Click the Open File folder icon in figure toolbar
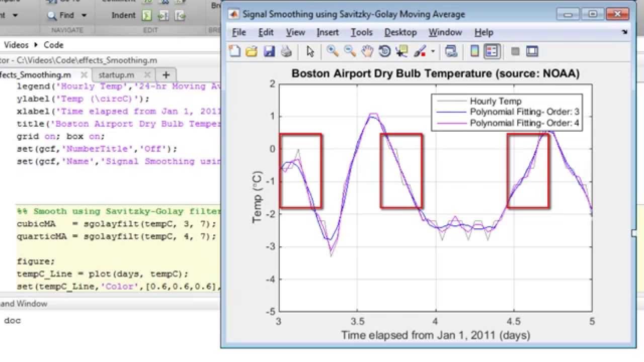 pyautogui.click(x=252, y=51)
